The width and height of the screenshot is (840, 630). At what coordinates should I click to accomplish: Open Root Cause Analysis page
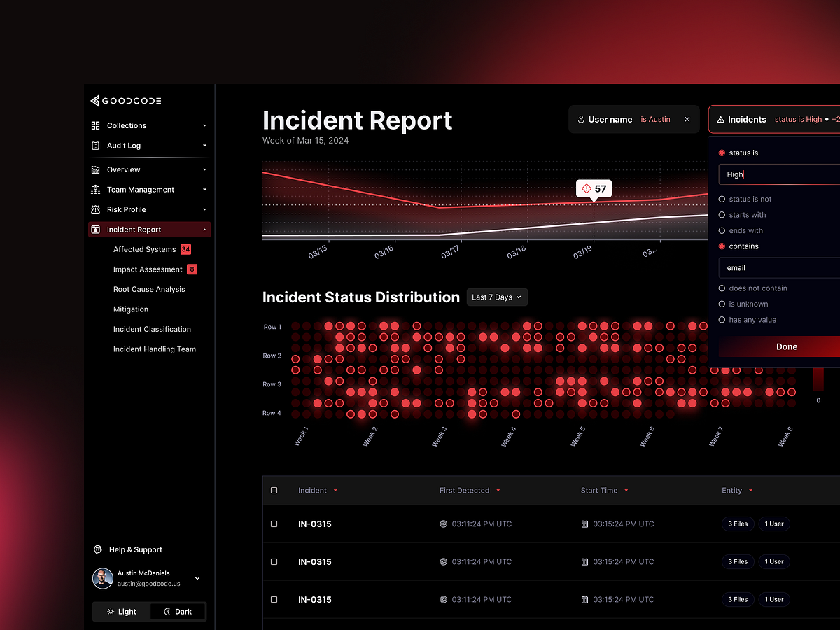tap(149, 289)
